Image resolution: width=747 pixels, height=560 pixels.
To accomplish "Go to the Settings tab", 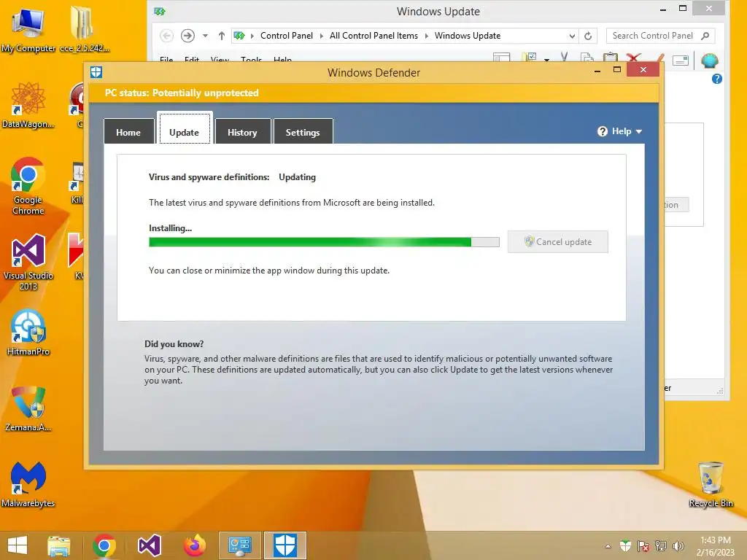I will click(x=303, y=132).
